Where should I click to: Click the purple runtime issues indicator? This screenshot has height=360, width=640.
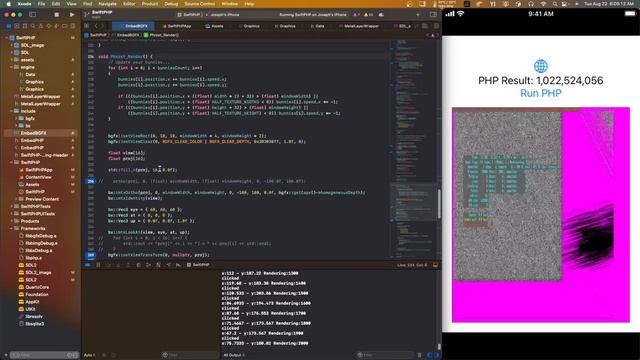356,15
